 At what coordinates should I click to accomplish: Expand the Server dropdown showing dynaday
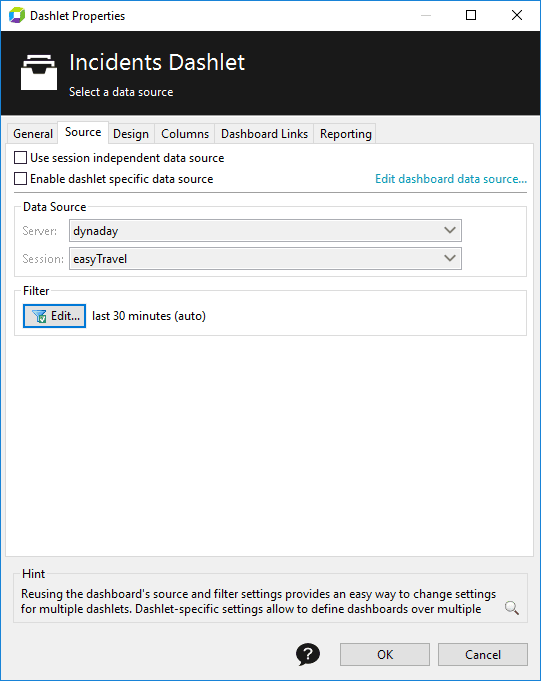pos(265,231)
